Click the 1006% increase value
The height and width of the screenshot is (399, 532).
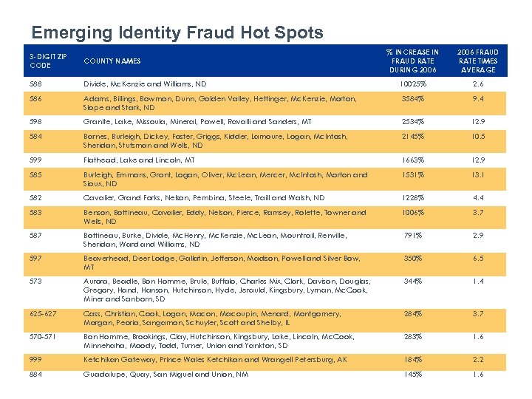coord(413,212)
